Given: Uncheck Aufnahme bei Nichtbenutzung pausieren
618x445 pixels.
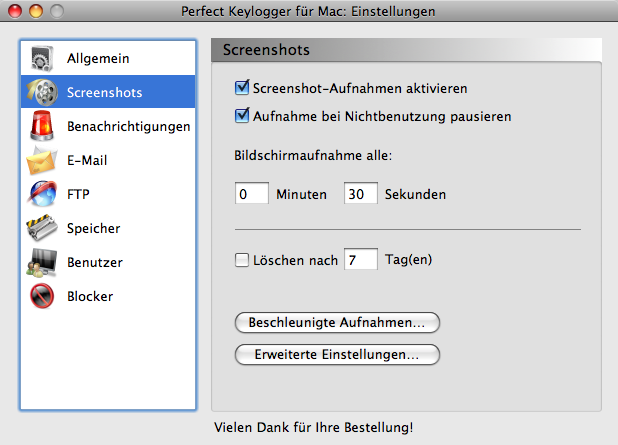Looking at the screenshot, I should tap(242, 116).
